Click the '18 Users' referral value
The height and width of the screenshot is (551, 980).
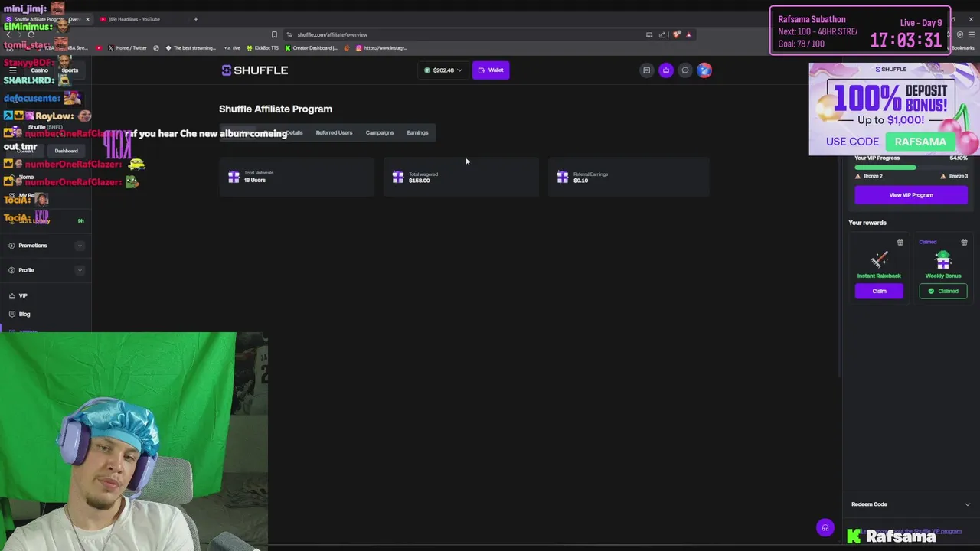tap(255, 181)
